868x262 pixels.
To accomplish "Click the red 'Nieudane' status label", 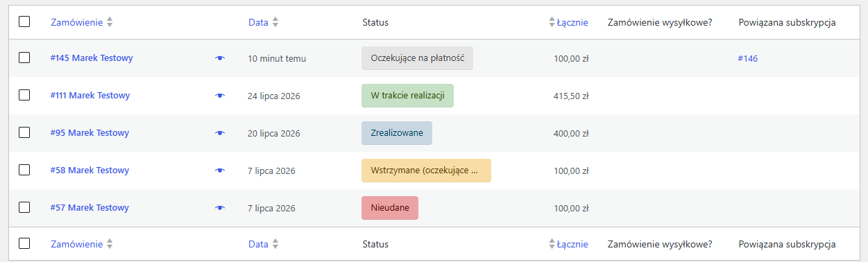I will pyautogui.click(x=390, y=208).
